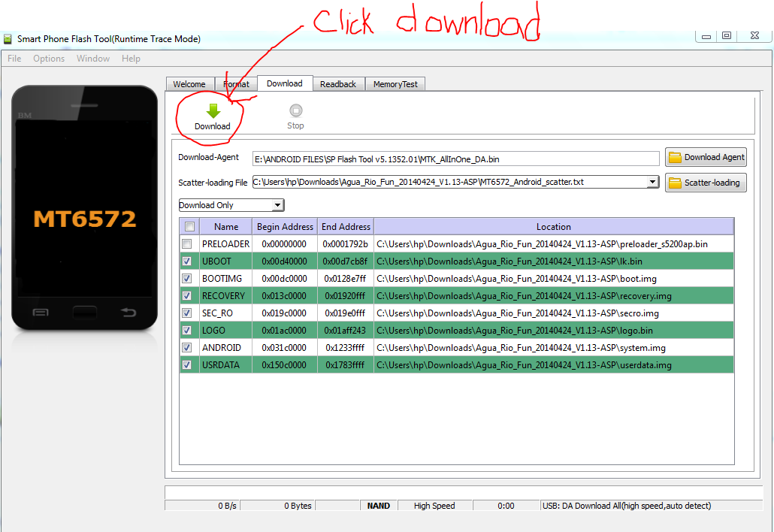Click the 0:00 elapsed time in status bar
This screenshot has height=532, width=774.
(x=506, y=506)
